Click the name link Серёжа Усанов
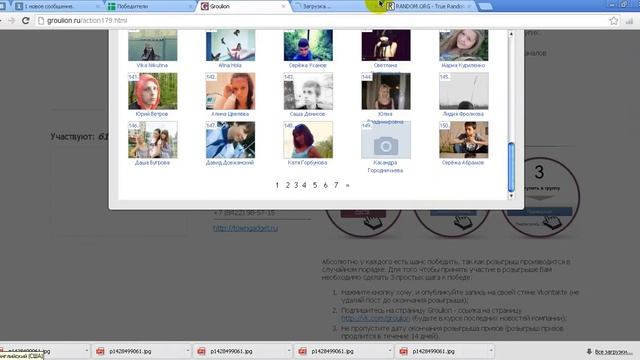640x360 pixels. click(308, 65)
